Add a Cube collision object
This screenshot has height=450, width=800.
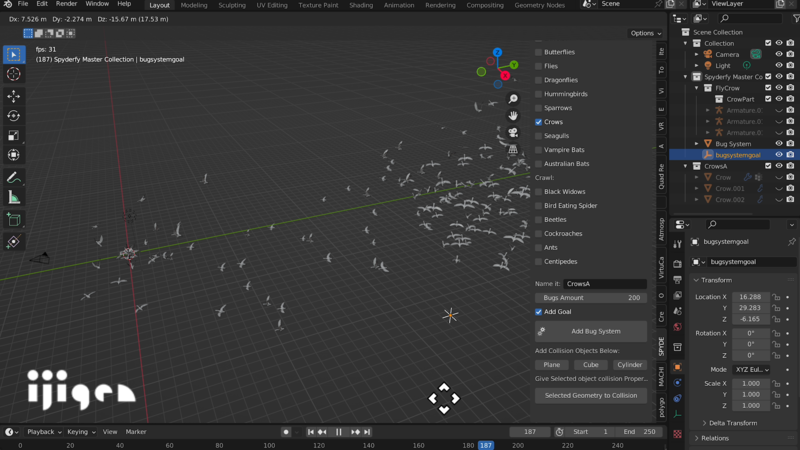pos(590,365)
